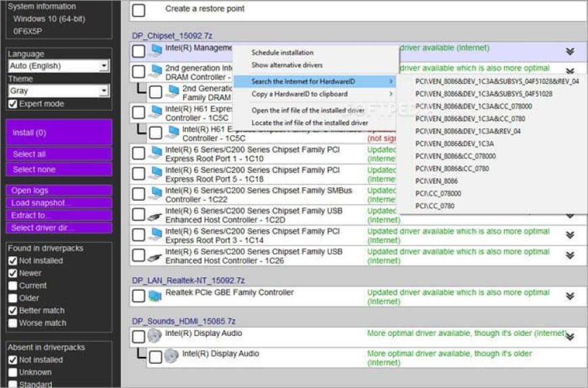The image size is (588, 388).
Task: Select HardwareID PCI\VEN_8086&DEV_1C3A&REV_04
Action: tap(468, 131)
